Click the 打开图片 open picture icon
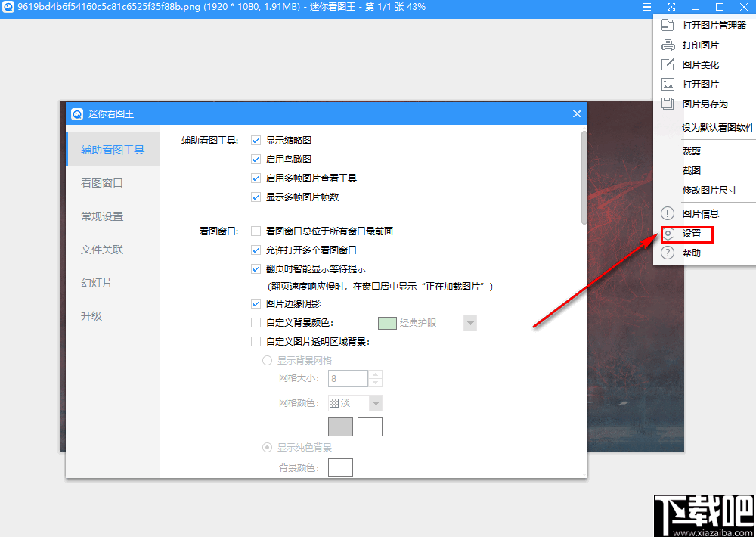This screenshot has height=537, width=756. 668,84
